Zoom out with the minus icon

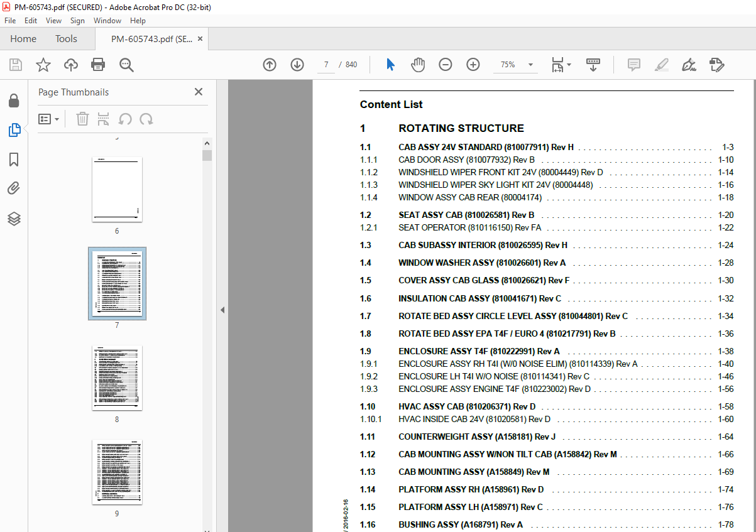coord(446,65)
